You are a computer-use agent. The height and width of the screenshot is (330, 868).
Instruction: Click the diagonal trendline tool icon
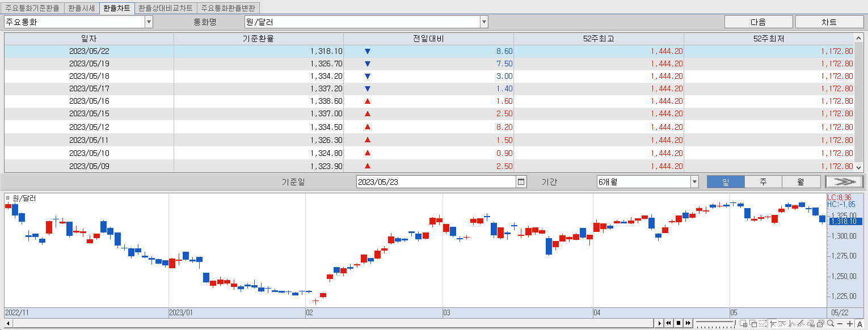pos(801,324)
